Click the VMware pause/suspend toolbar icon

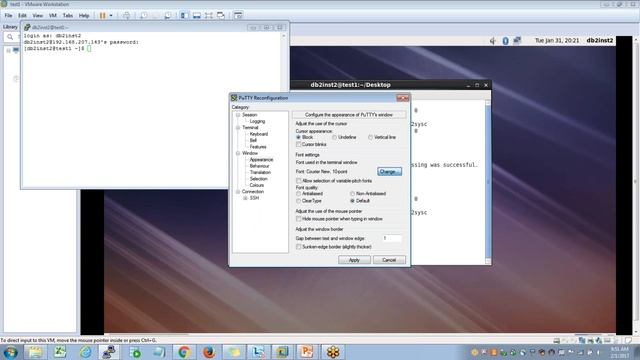click(102, 16)
